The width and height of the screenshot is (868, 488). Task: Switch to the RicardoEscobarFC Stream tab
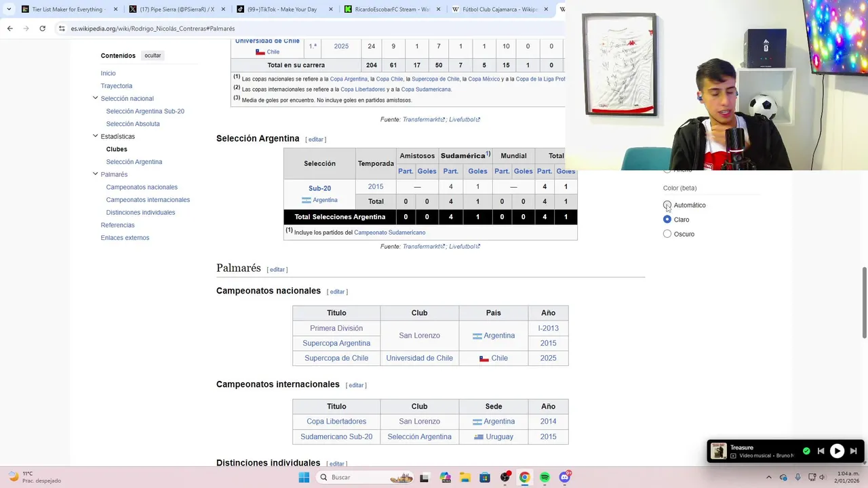392,9
